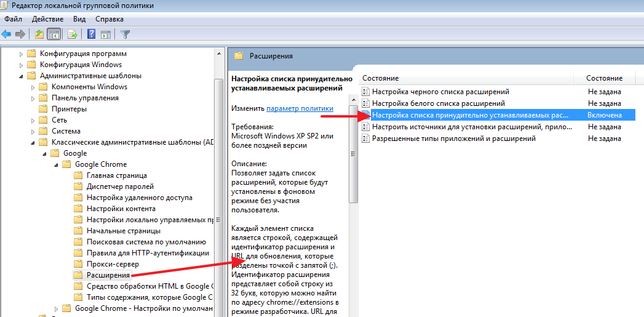
Task: Toggle the action pane toolbar icon
Action: 106,34
